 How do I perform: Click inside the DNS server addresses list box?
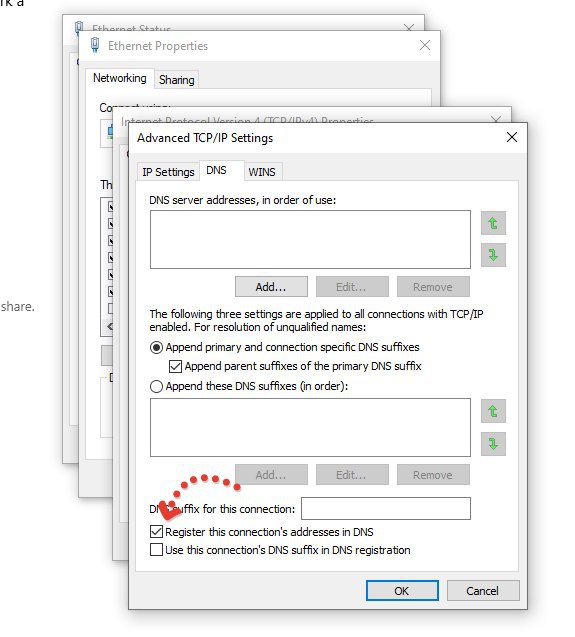pos(310,240)
